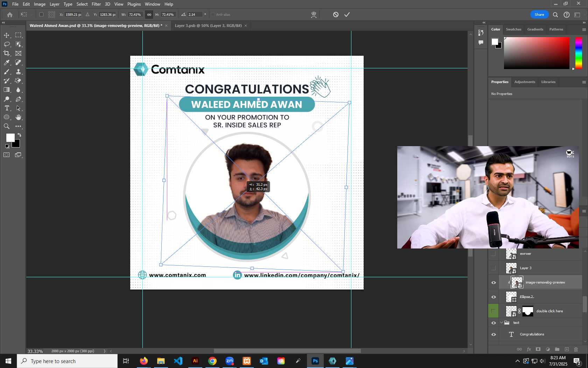Select the Ellipse shape tool
The image size is (588, 368).
pyautogui.click(x=7, y=117)
